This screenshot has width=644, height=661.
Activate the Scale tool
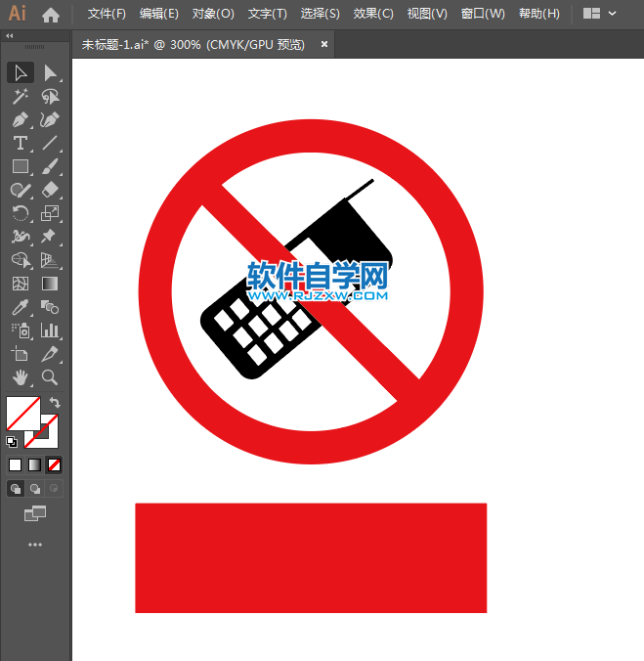point(50,213)
